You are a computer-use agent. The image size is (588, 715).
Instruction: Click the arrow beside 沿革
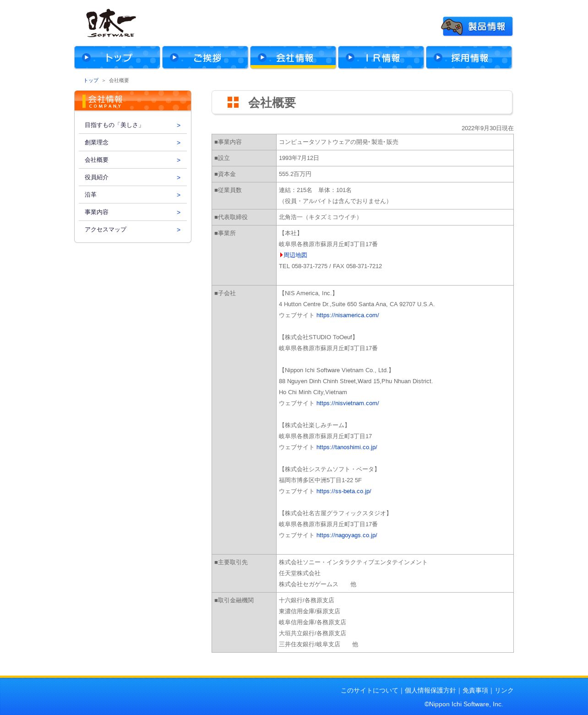[x=179, y=195]
